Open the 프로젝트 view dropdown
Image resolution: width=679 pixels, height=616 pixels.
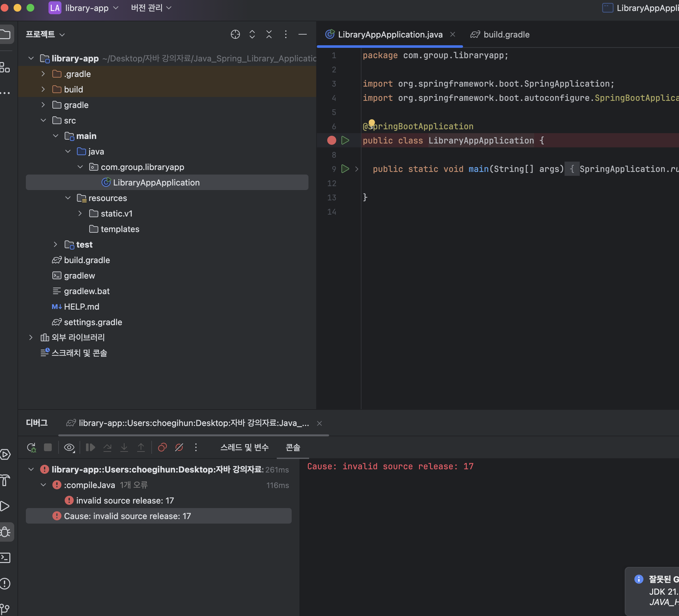point(45,34)
